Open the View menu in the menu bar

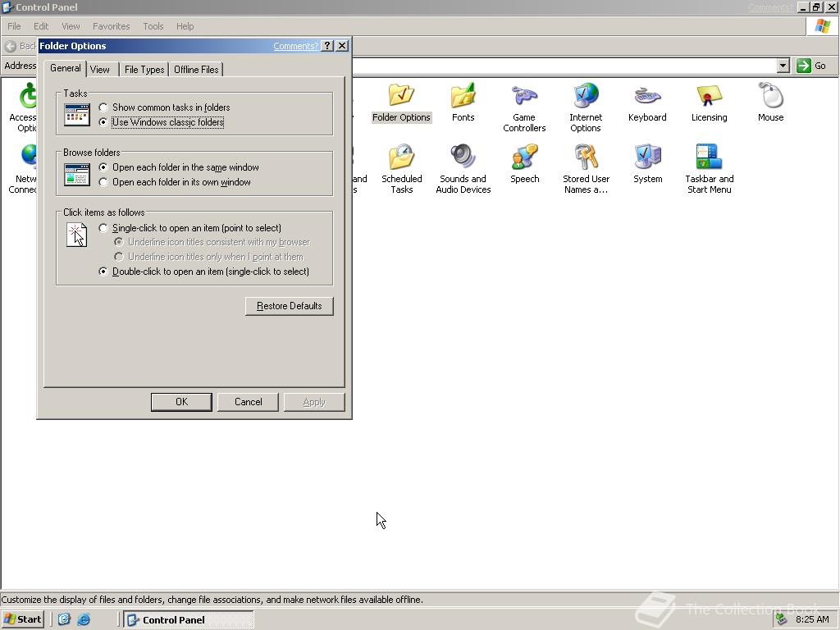[71, 26]
